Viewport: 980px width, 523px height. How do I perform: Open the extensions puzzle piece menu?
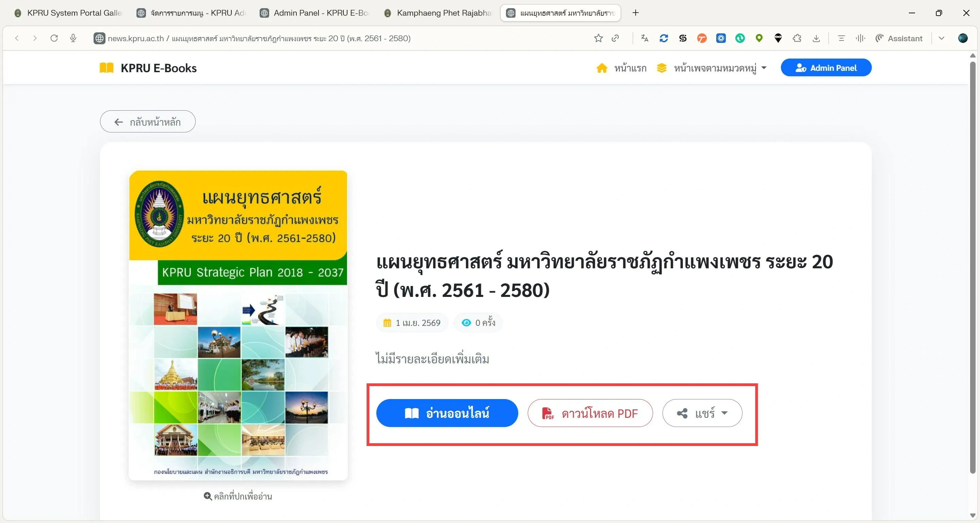(x=797, y=38)
